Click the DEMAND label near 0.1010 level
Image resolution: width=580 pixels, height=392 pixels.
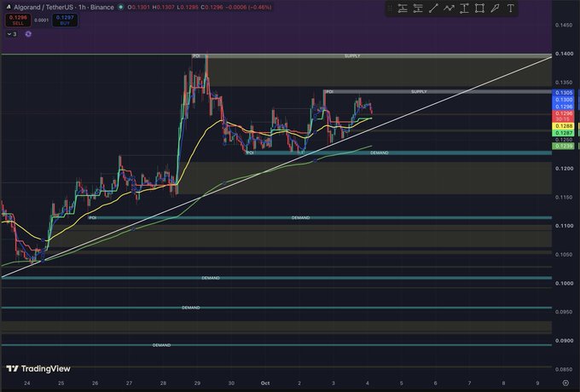tap(211, 278)
